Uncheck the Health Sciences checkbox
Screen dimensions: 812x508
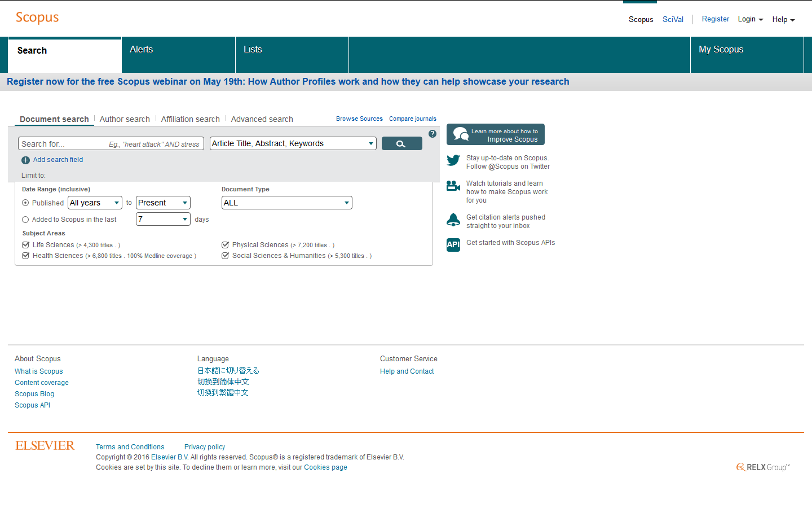[x=25, y=256]
